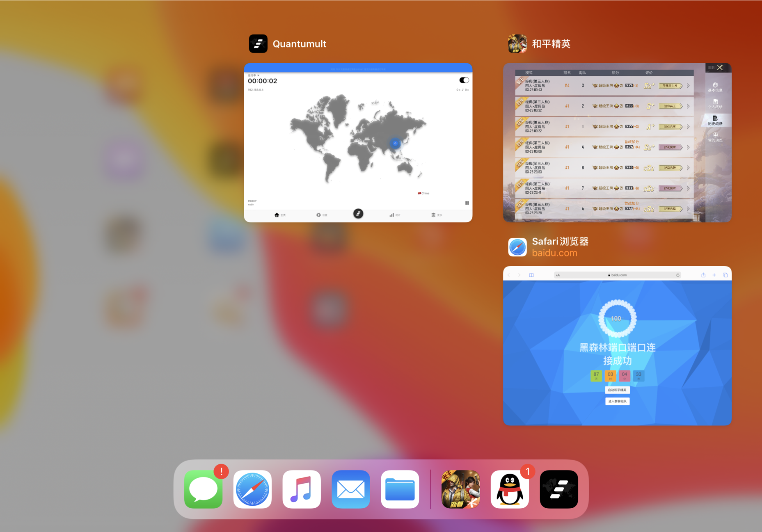This screenshot has height=532, width=762.
Task: Show all tabs in Safari
Action: point(725,275)
